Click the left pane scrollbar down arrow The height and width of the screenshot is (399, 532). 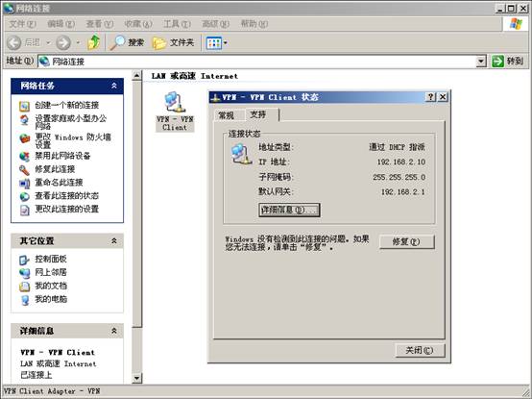(x=136, y=378)
